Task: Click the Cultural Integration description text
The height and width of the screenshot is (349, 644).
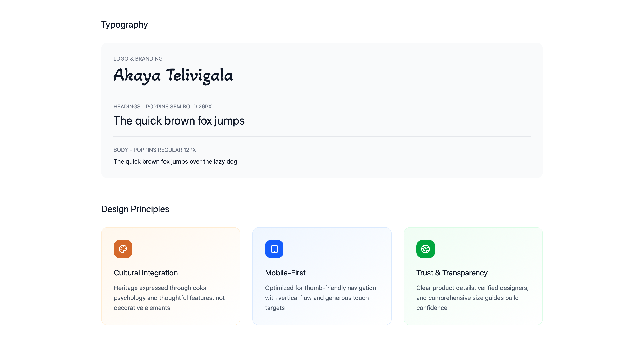Action: coord(169,298)
